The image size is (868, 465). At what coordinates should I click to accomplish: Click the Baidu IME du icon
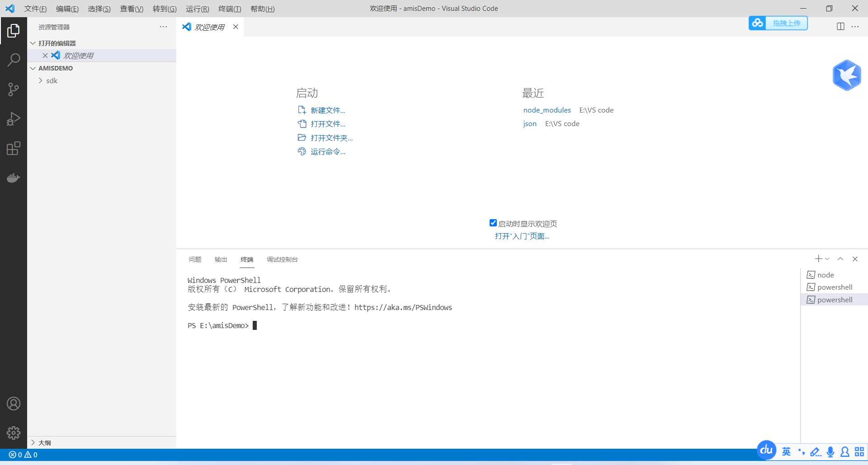(x=766, y=450)
